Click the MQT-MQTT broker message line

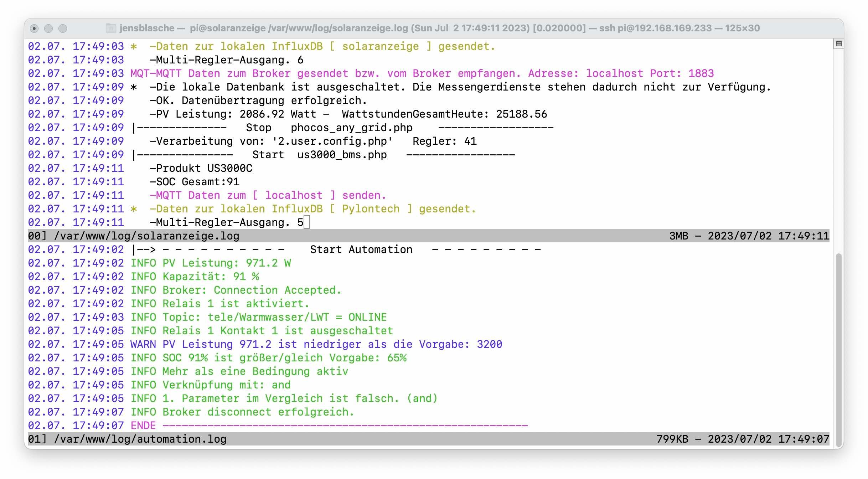click(x=422, y=73)
